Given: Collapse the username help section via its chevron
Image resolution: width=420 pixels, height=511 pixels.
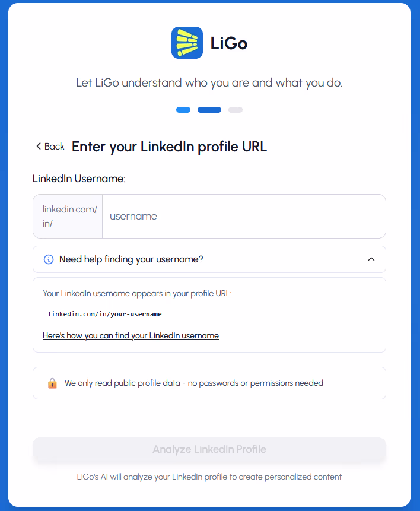Looking at the screenshot, I should pyautogui.click(x=371, y=259).
